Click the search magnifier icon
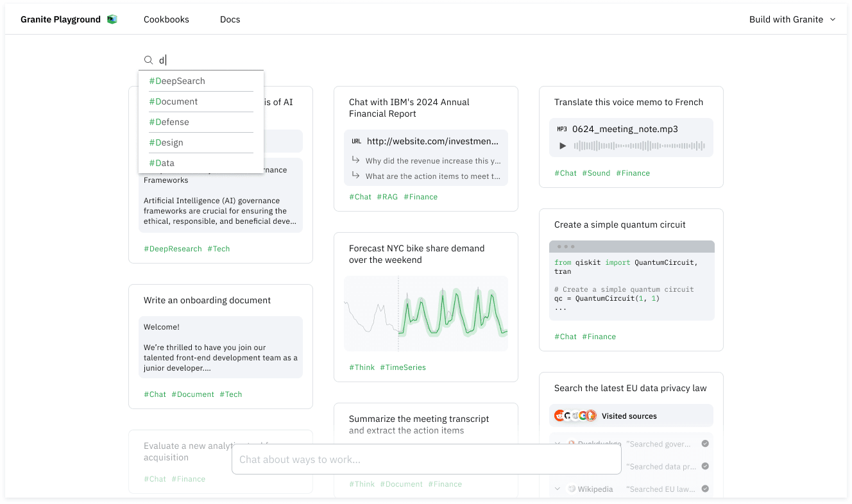The height and width of the screenshot is (504, 852). tap(148, 60)
